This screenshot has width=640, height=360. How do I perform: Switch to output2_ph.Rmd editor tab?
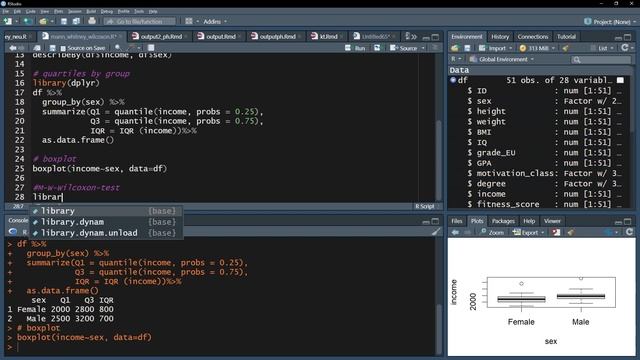[161, 36]
